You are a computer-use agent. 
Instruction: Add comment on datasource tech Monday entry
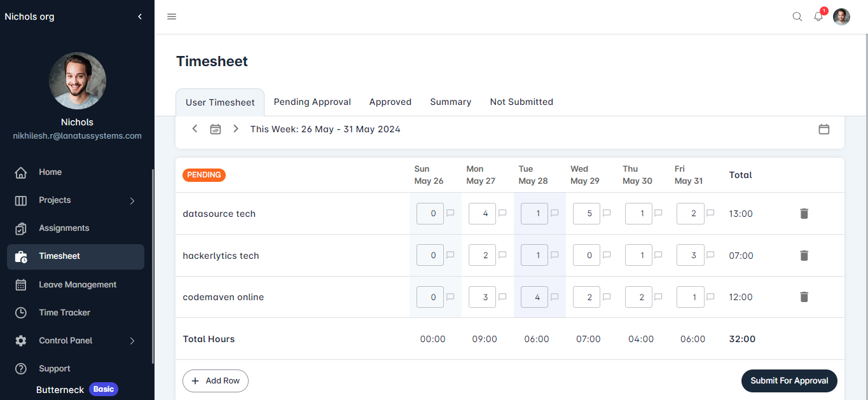[x=502, y=214]
